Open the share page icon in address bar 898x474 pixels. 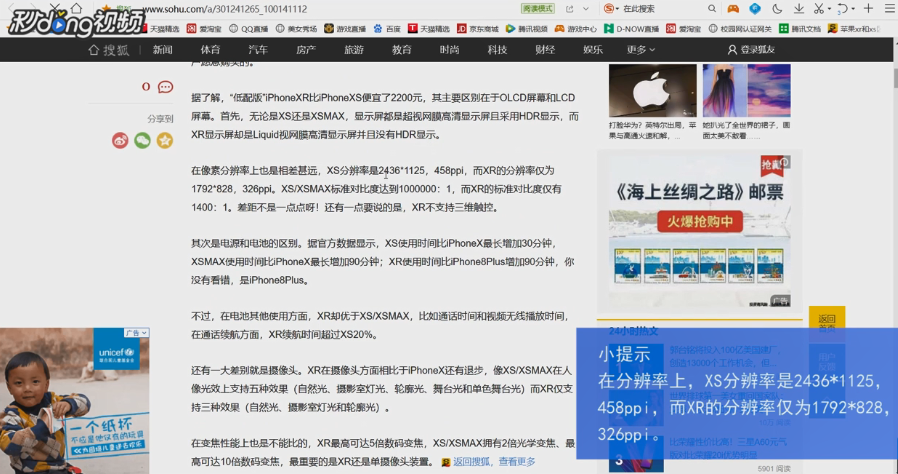[569, 9]
